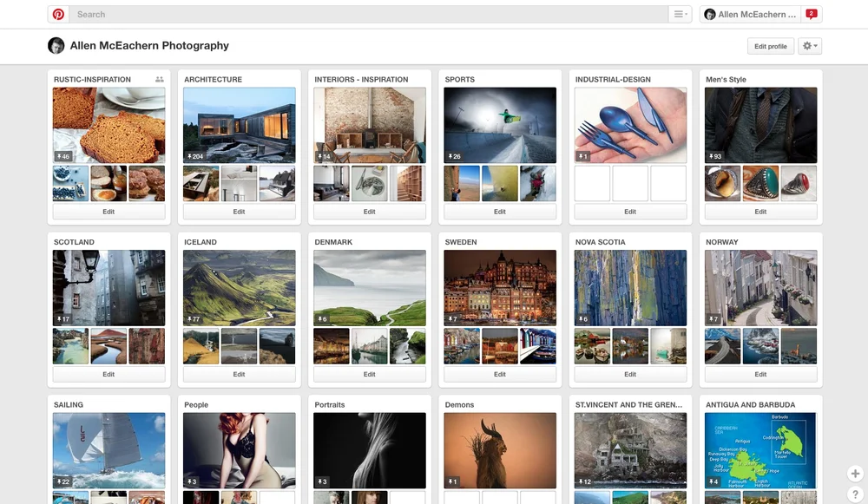The image size is (868, 504).
Task: Edit the SCOTLAND board
Action: coord(108,374)
